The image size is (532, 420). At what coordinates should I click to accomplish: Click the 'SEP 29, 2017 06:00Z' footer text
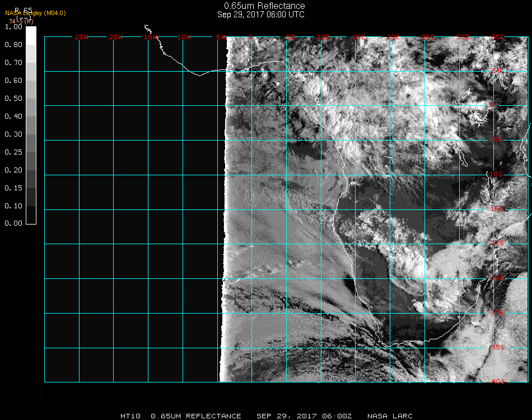[x=304, y=416]
